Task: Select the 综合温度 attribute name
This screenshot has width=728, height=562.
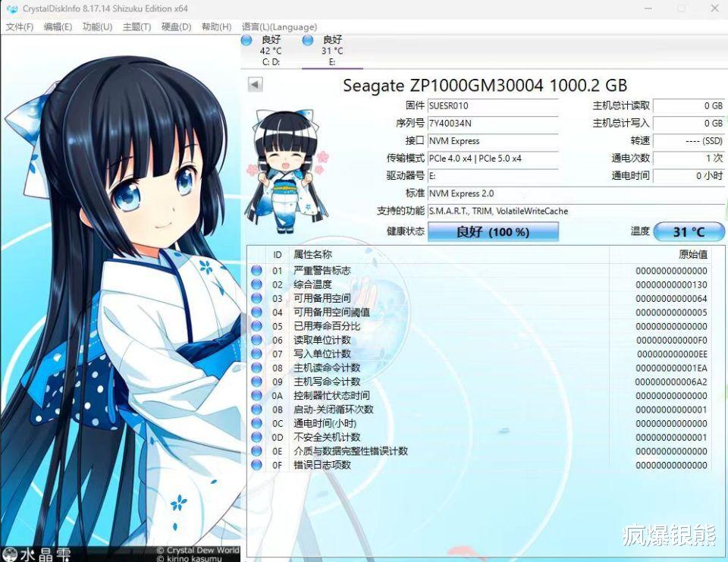Action: 312,284
